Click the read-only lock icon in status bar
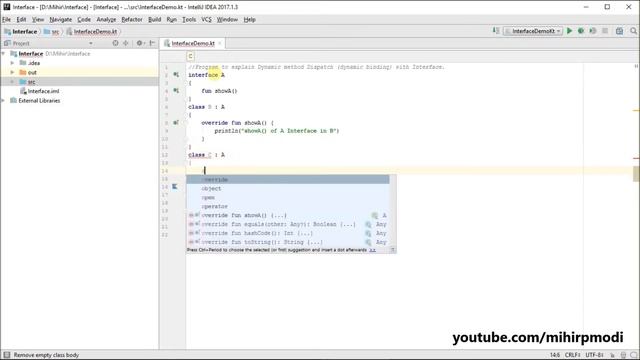Image resolution: width=640 pixels, height=360 pixels. pyautogui.click(x=613, y=355)
